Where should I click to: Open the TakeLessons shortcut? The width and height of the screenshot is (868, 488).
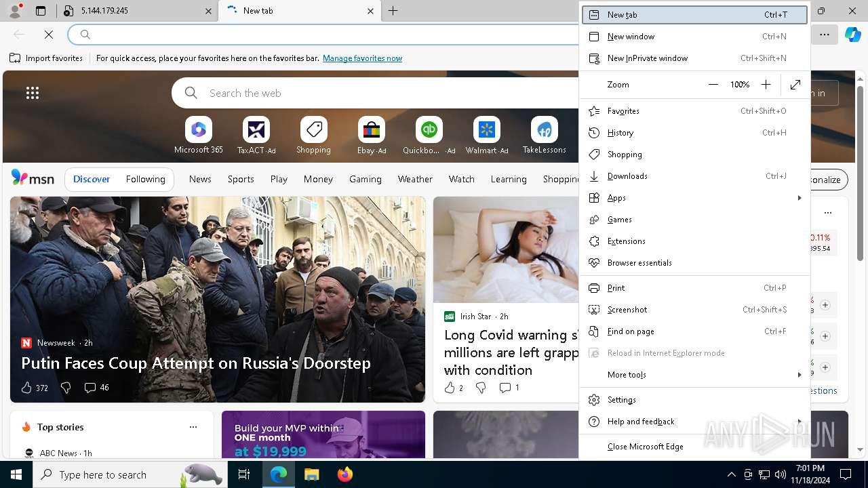[544, 136]
